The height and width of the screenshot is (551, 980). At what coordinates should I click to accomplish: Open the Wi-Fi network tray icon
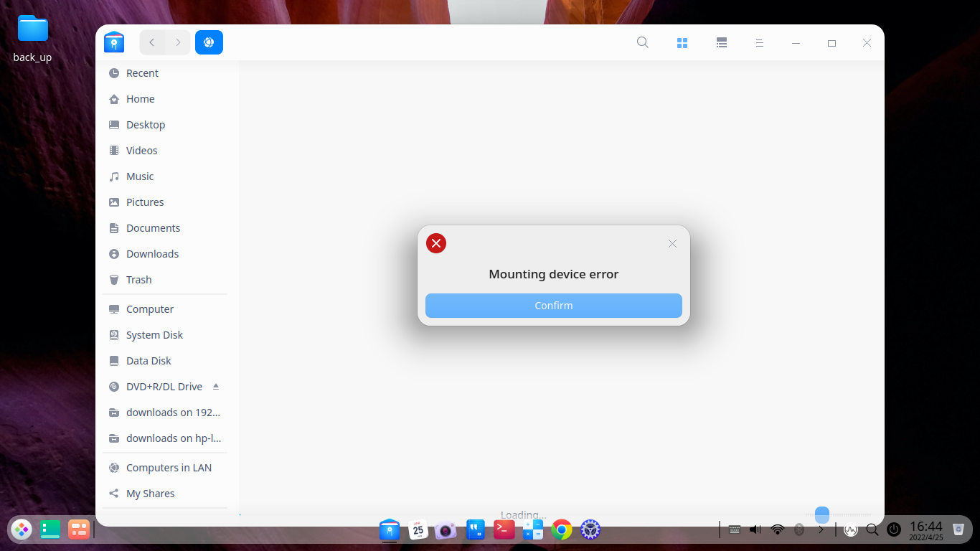coord(778,530)
